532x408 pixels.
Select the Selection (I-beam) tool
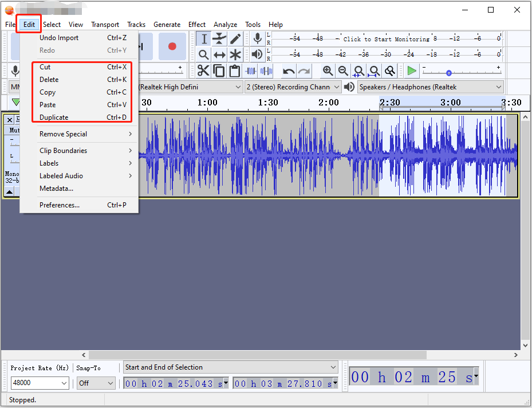(204, 39)
